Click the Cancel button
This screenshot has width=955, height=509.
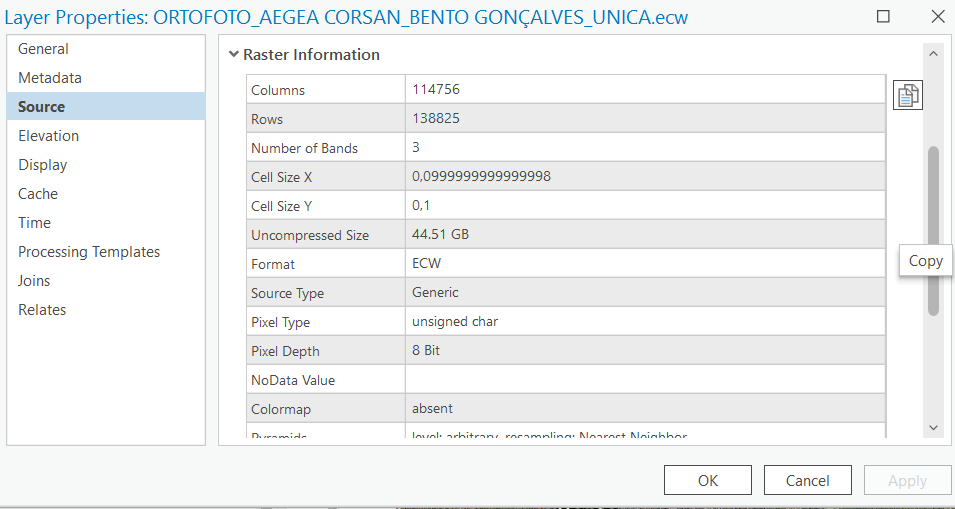(807, 480)
